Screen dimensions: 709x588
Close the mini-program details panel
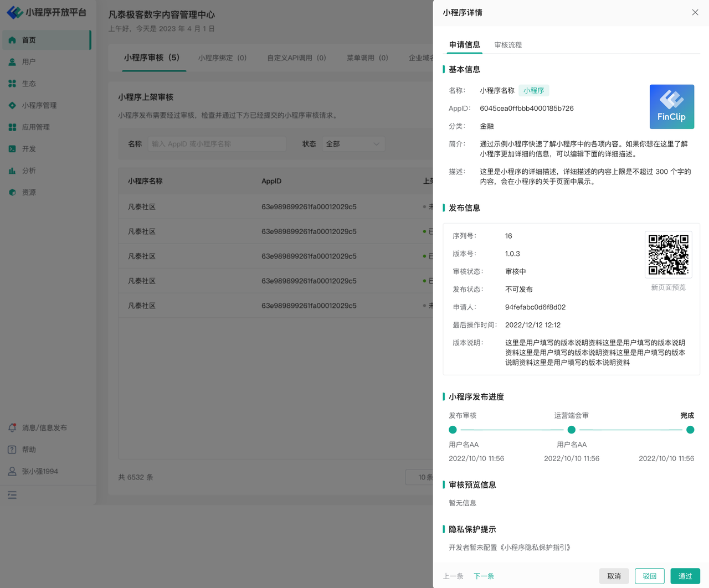(695, 13)
